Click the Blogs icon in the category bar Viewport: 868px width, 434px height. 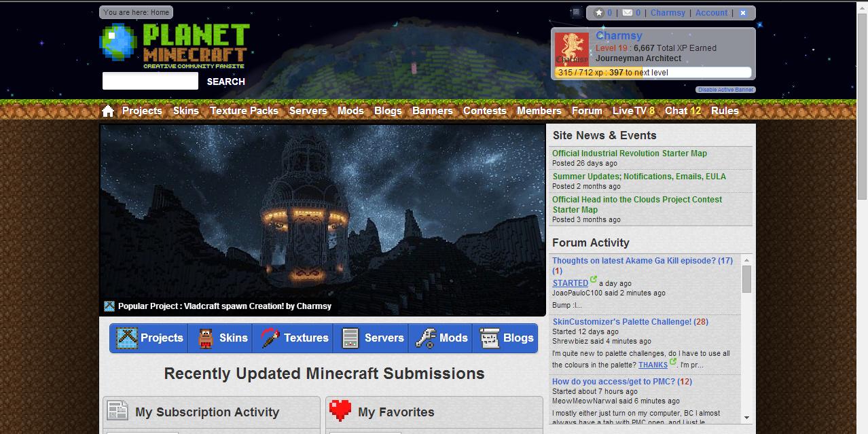tap(490, 338)
